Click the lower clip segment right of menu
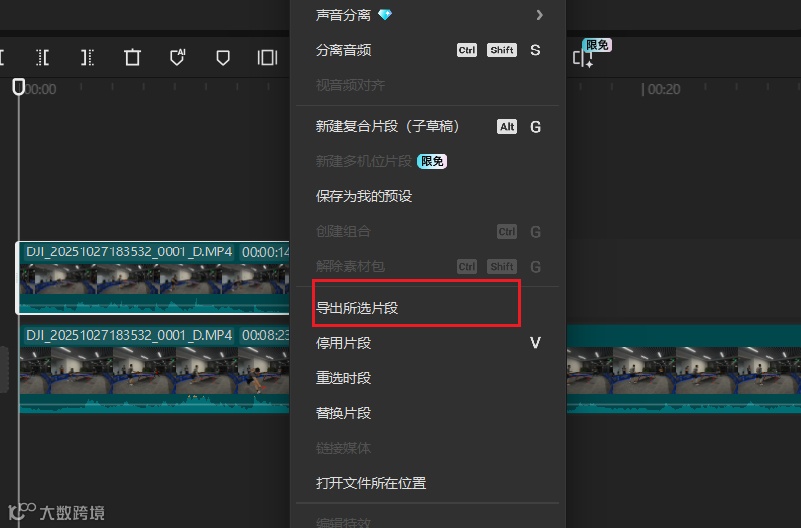Screen dimensions: 801x528 pyautogui.click(x=684, y=369)
